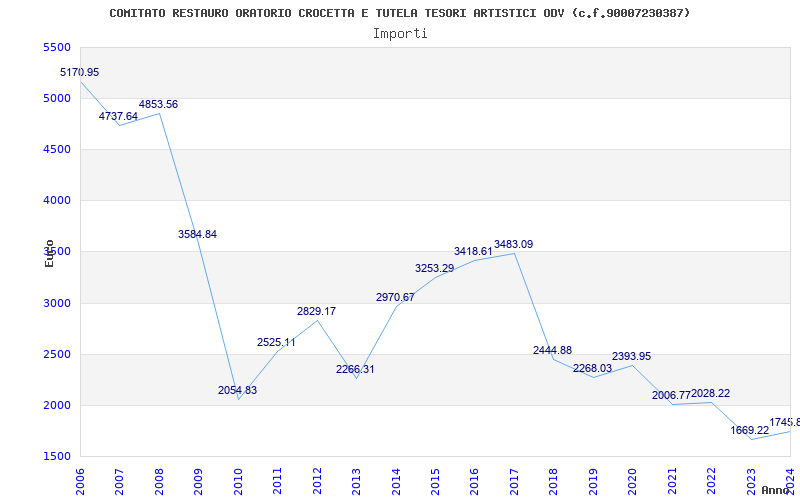The image size is (800, 500).
Task: Select the 2023 x-axis year label
Action: point(751,481)
